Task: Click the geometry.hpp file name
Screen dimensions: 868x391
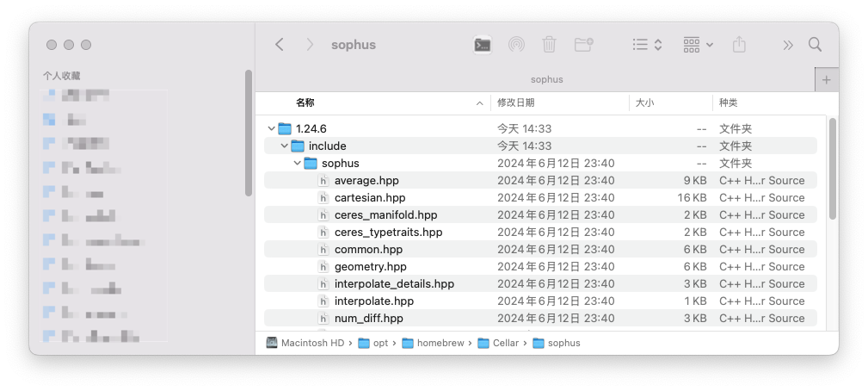Action: tap(370, 266)
